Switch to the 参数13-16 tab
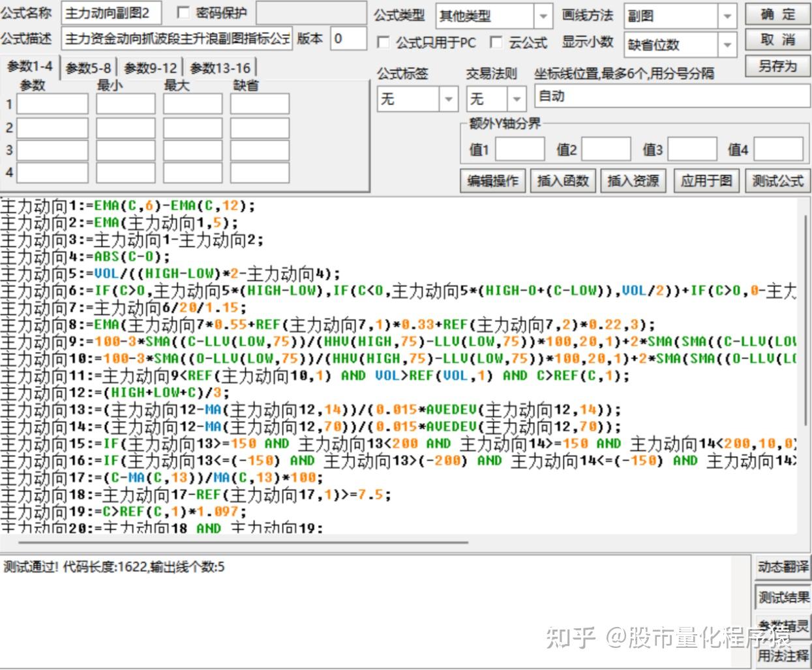Screen dimensions: 812x670 coord(220,68)
